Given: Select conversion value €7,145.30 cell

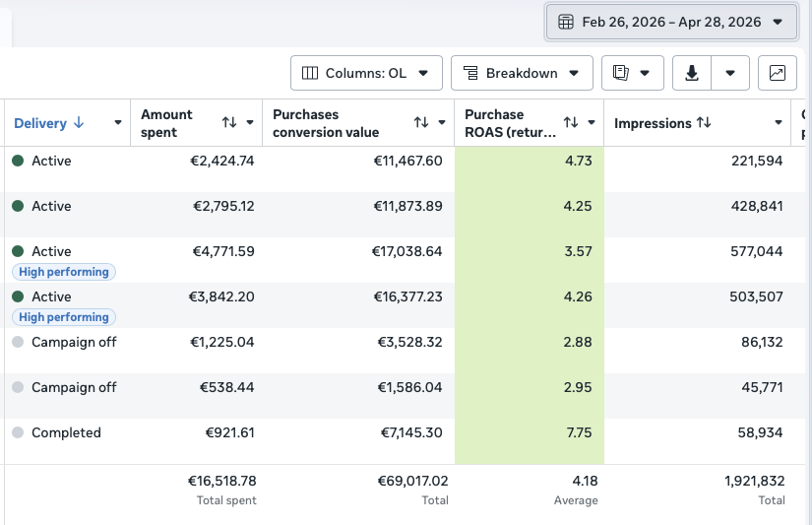Looking at the screenshot, I should 411,432.
